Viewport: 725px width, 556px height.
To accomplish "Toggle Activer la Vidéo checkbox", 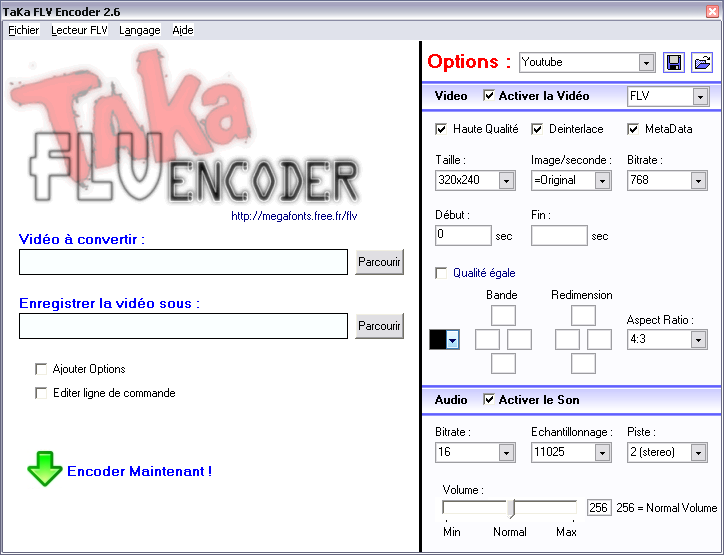I will (x=489, y=95).
